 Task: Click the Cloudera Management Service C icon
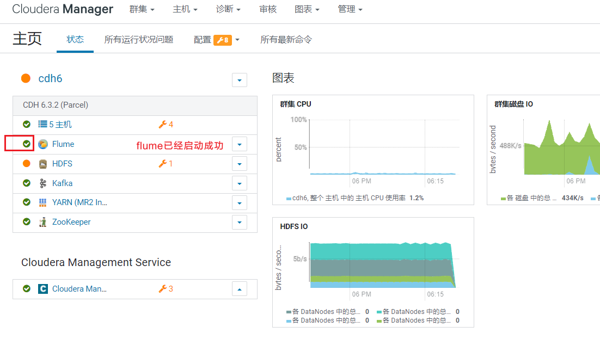click(43, 289)
